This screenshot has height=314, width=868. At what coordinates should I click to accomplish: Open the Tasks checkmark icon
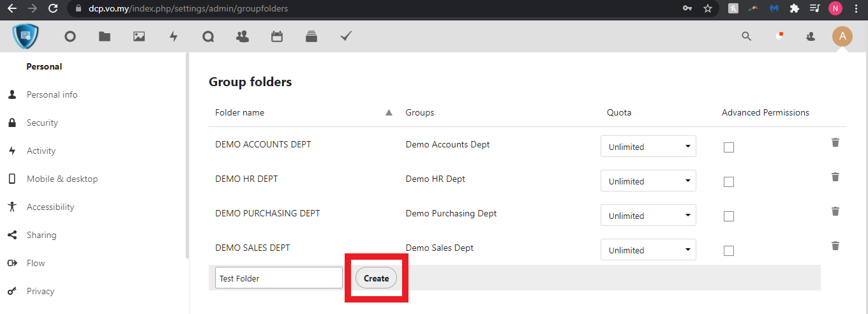pyautogui.click(x=346, y=36)
